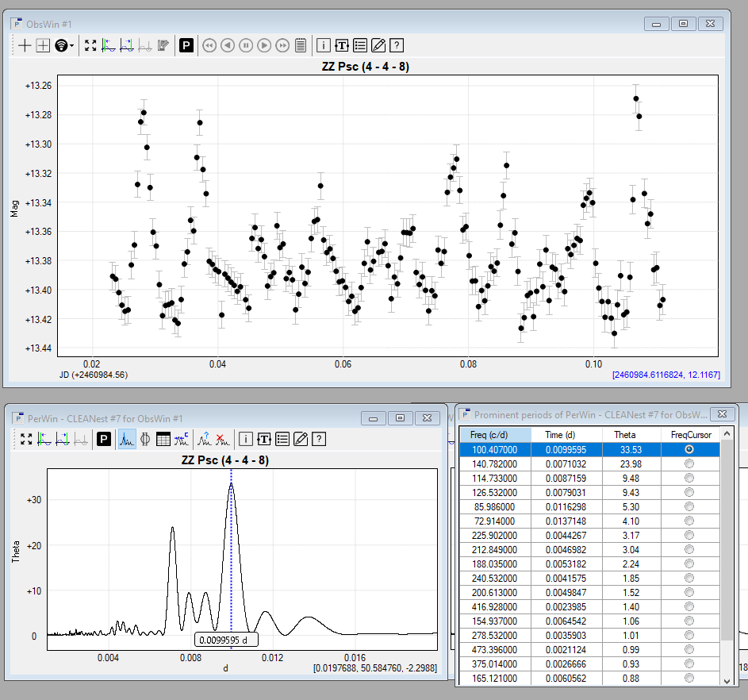Image resolution: width=748 pixels, height=700 pixels.
Task: Open the info (i) icon in ObsWin
Action: [324, 45]
